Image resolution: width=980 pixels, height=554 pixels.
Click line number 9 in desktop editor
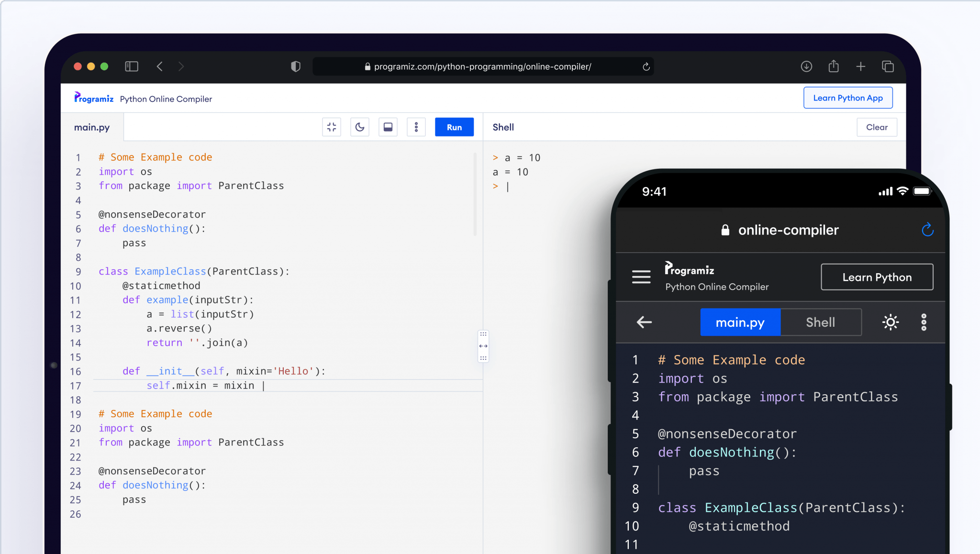click(x=78, y=272)
